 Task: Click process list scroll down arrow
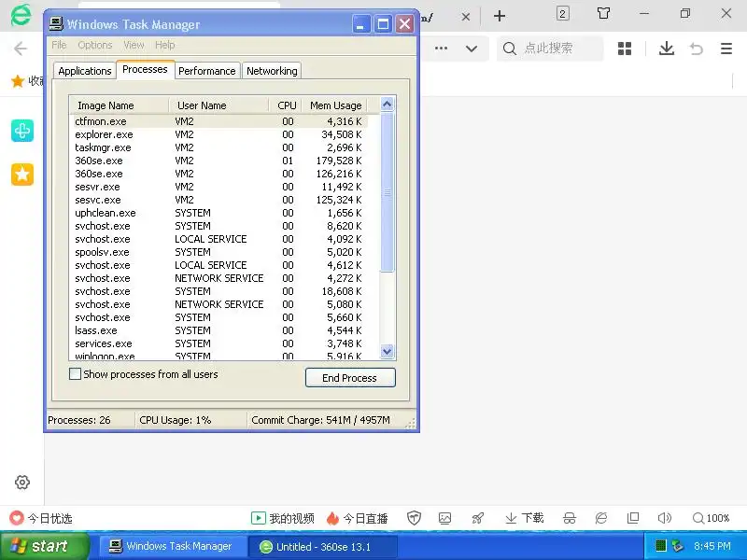(x=387, y=352)
